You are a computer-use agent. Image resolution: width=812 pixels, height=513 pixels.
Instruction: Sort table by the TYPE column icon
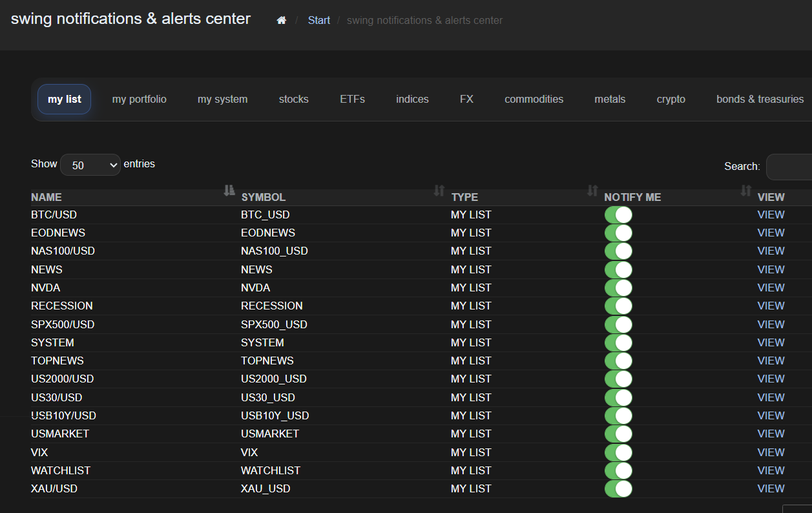[592, 190]
